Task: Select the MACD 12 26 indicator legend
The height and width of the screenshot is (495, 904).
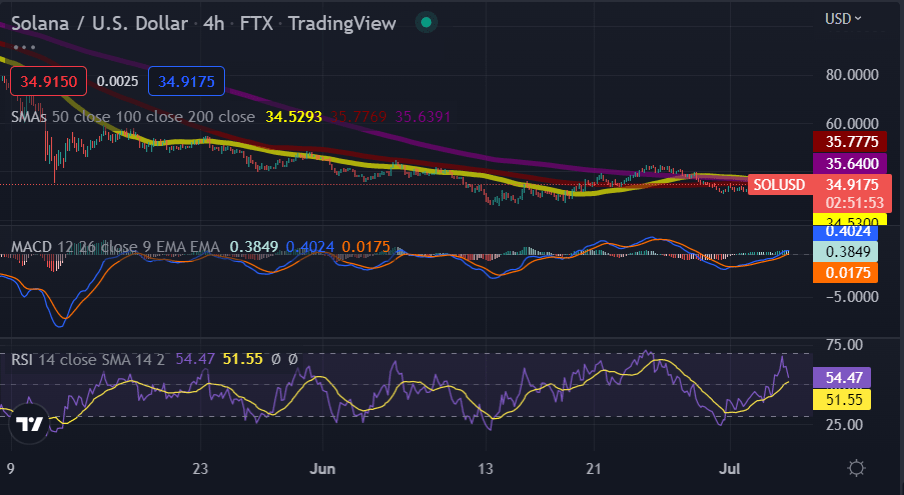Action: tap(115, 247)
